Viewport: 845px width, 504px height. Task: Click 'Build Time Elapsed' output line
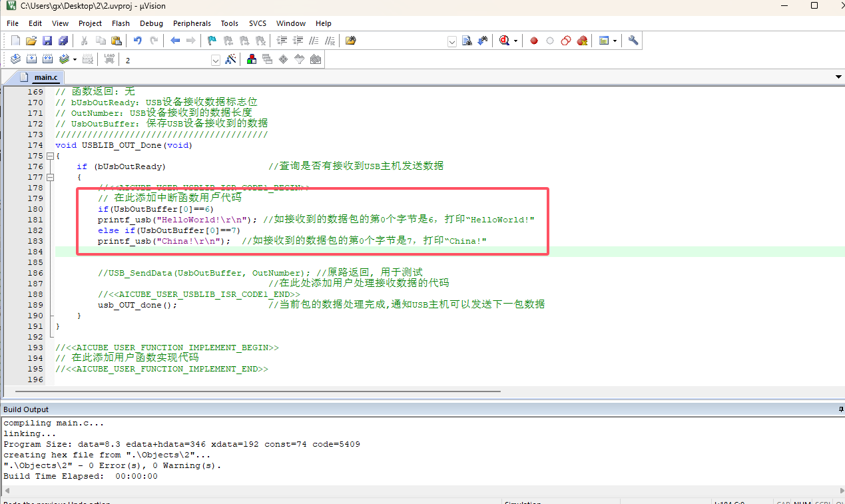(81, 476)
